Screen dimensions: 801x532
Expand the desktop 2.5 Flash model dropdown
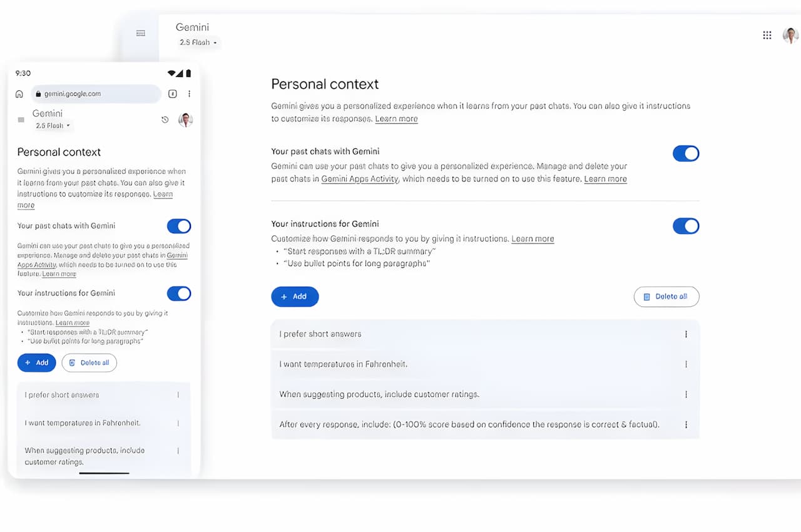(198, 43)
